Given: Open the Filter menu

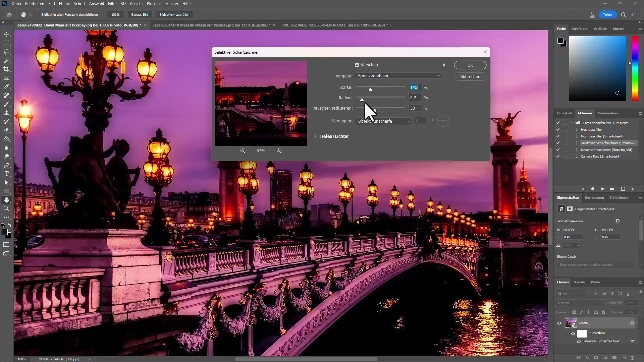Looking at the screenshot, I should pos(112,4).
